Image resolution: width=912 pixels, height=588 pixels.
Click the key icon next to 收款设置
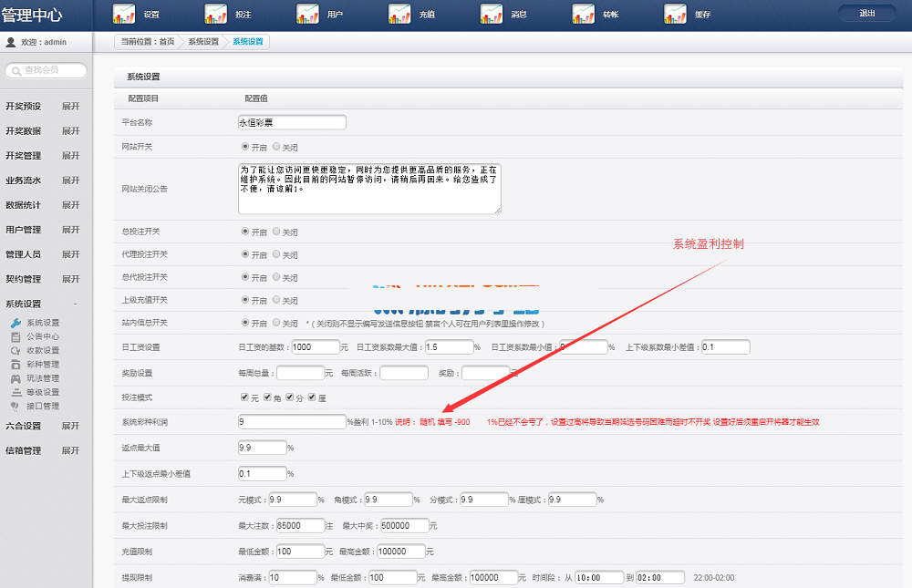16,350
